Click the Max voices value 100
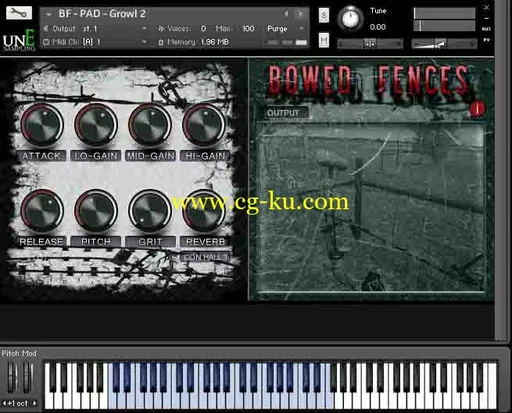The width and height of the screenshot is (512, 413). click(x=248, y=29)
